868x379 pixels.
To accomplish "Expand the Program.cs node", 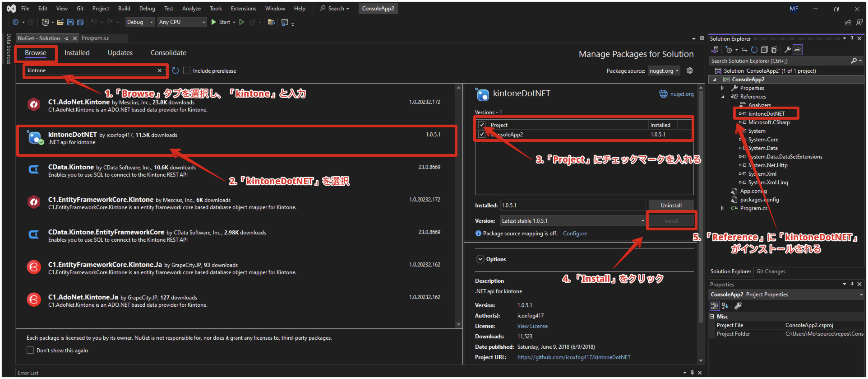I will [723, 208].
